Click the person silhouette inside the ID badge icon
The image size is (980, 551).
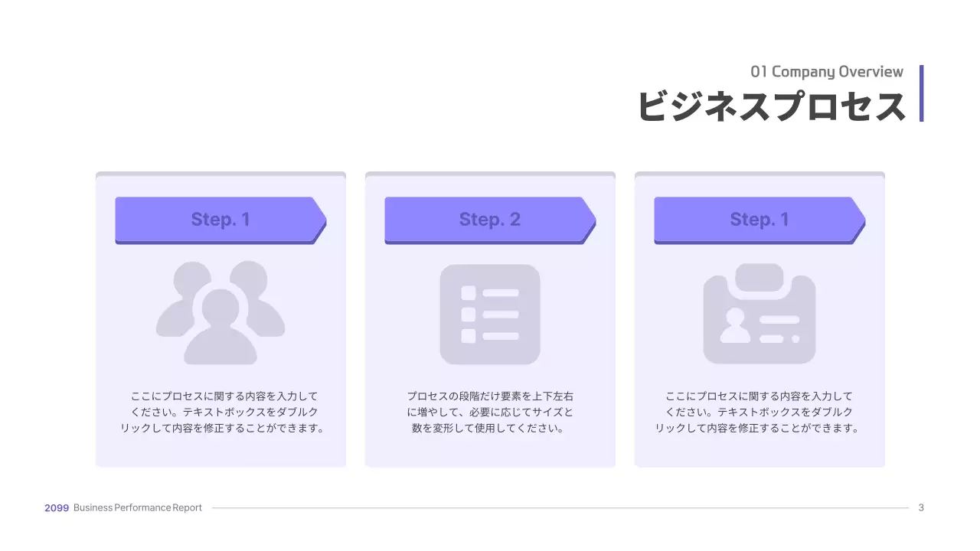pyautogui.click(x=736, y=324)
